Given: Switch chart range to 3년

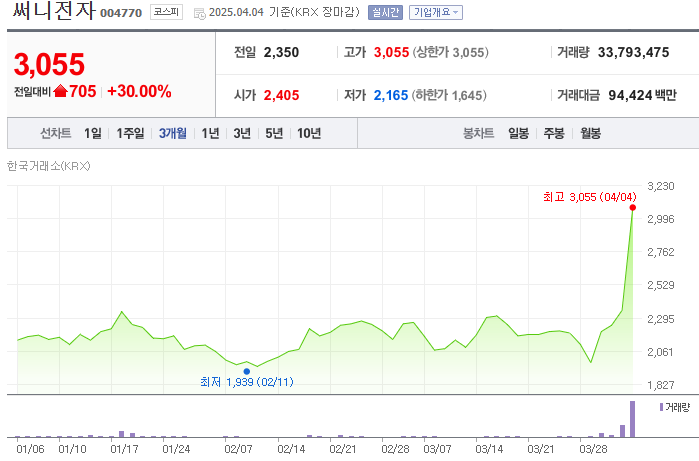Looking at the screenshot, I should coord(242,133).
